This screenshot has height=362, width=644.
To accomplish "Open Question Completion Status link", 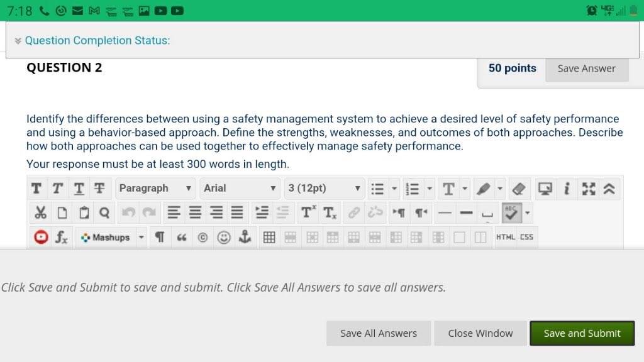I will [97, 41].
